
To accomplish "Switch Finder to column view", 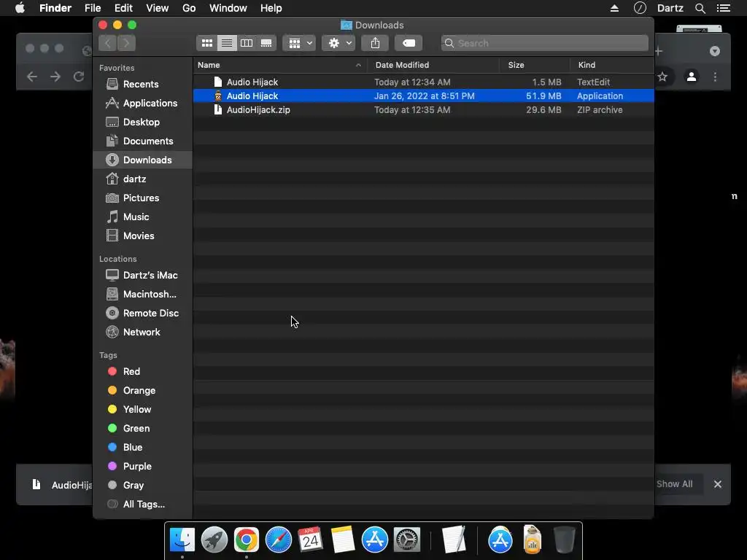I will [x=247, y=43].
